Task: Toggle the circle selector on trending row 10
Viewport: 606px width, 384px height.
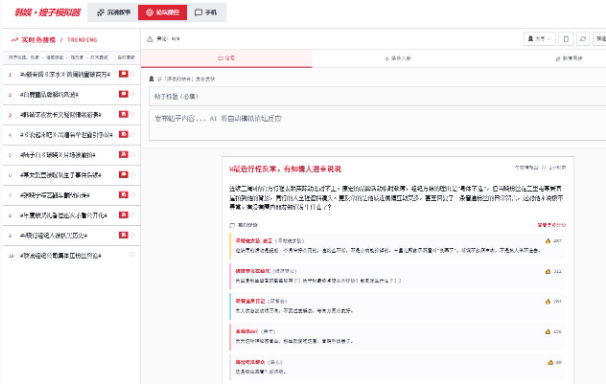Action: 133,254
